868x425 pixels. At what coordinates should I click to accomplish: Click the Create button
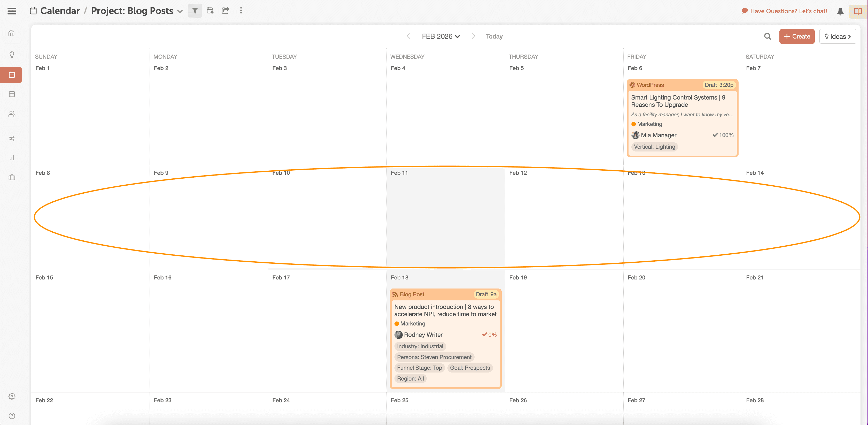pos(796,36)
